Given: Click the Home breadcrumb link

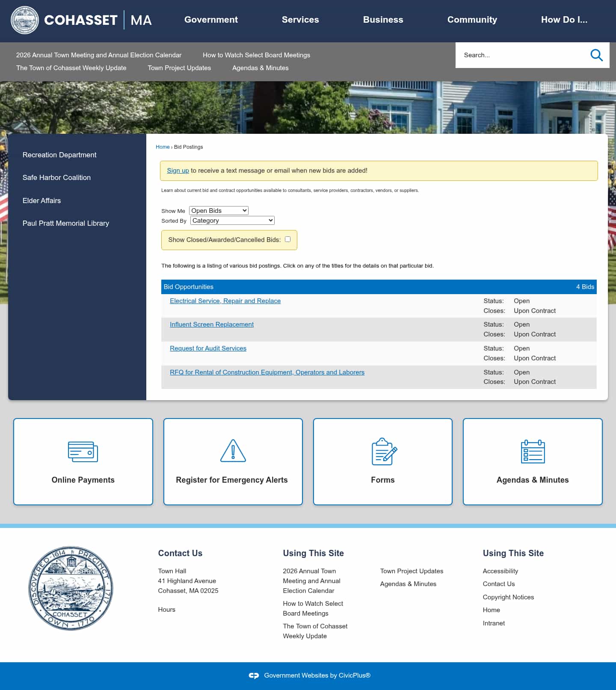Looking at the screenshot, I should click(x=163, y=147).
